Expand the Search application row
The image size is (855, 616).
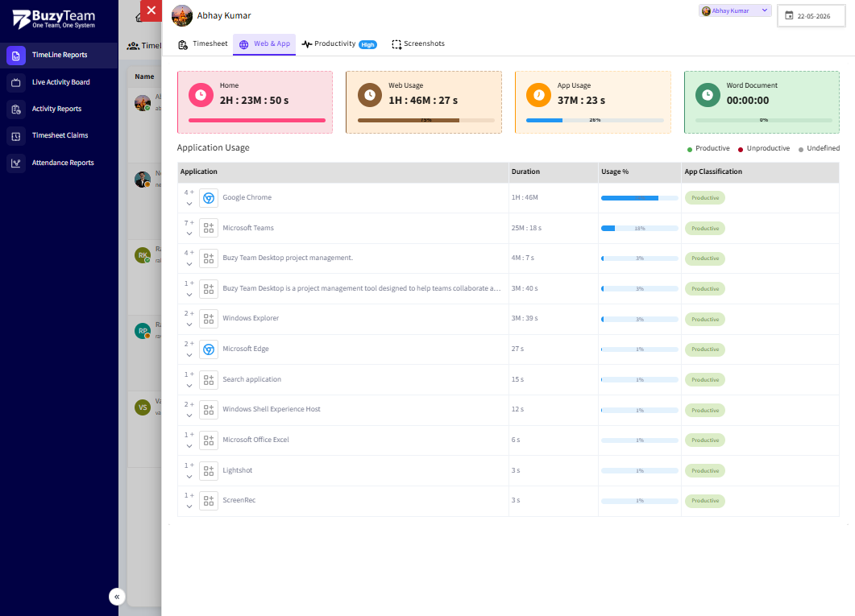pyautogui.click(x=189, y=386)
